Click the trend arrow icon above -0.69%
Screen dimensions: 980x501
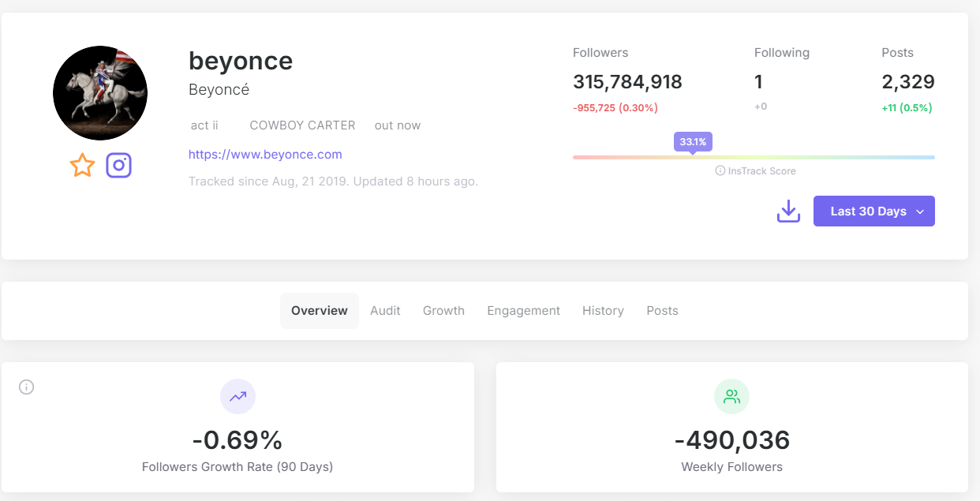[x=238, y=397]
